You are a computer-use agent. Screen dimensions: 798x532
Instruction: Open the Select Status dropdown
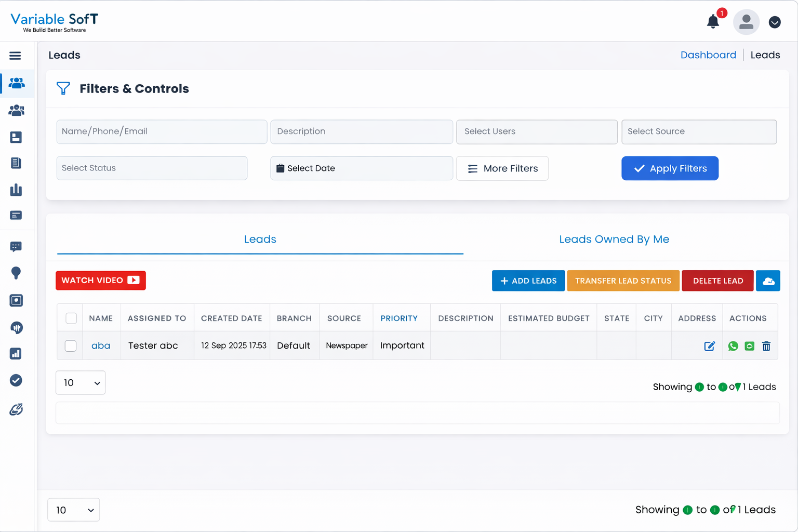[x=152, y=168]
